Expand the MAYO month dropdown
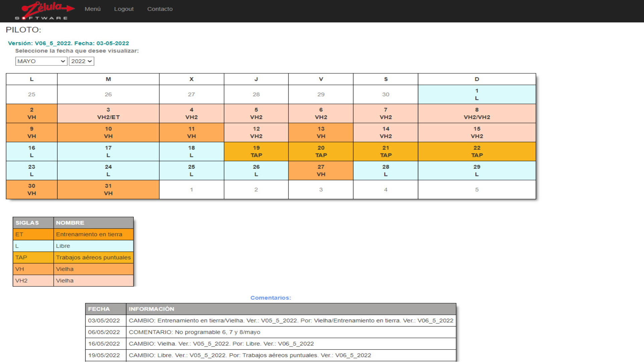This screenshot has height=362, width=644. [41, 61]
